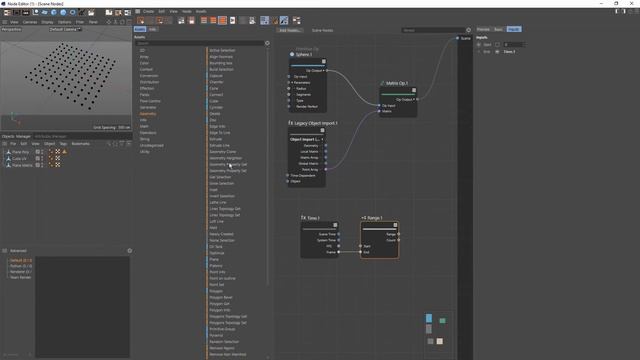Click the Start value input field

click(x=513, y=44)
